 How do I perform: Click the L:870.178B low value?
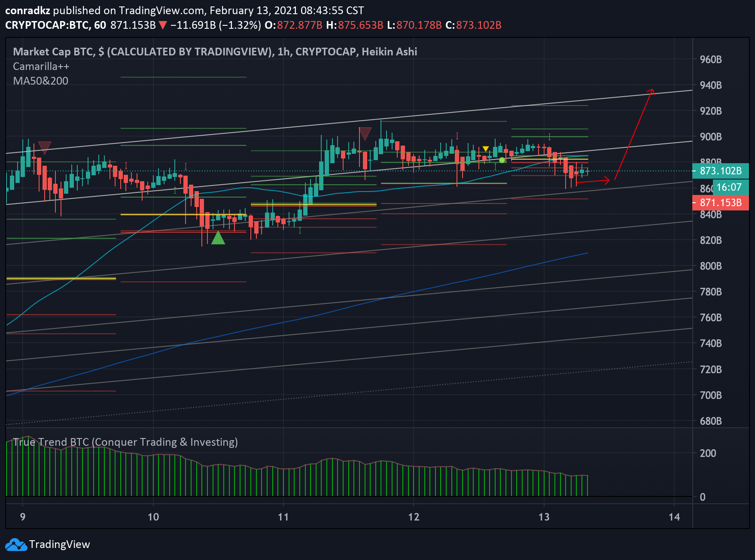pyautogui.click(x=414, y=25)
